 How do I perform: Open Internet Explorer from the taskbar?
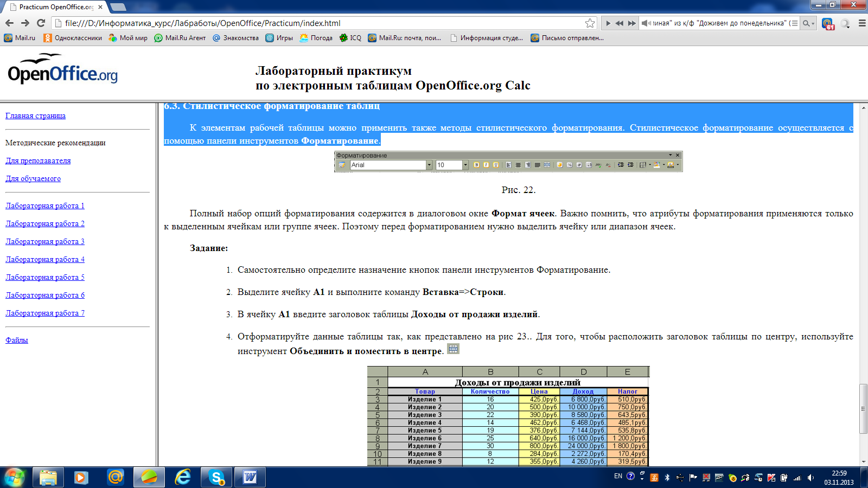(x=183, y=477)
